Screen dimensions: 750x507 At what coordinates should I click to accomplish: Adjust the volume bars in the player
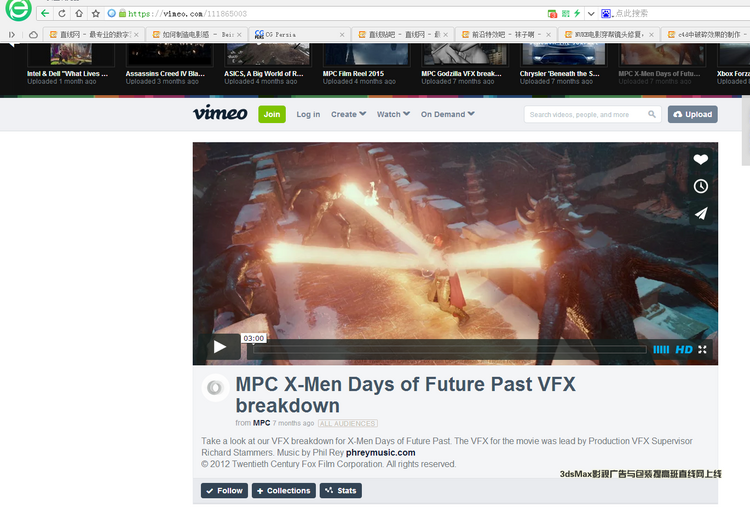(661, 350)
